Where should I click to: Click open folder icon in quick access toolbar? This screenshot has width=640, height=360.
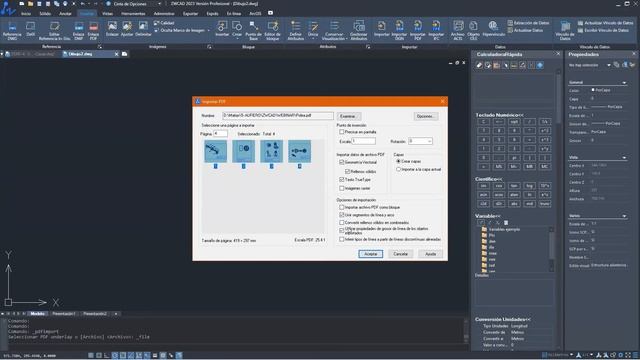pyautogui.click(x=31, y=4)
